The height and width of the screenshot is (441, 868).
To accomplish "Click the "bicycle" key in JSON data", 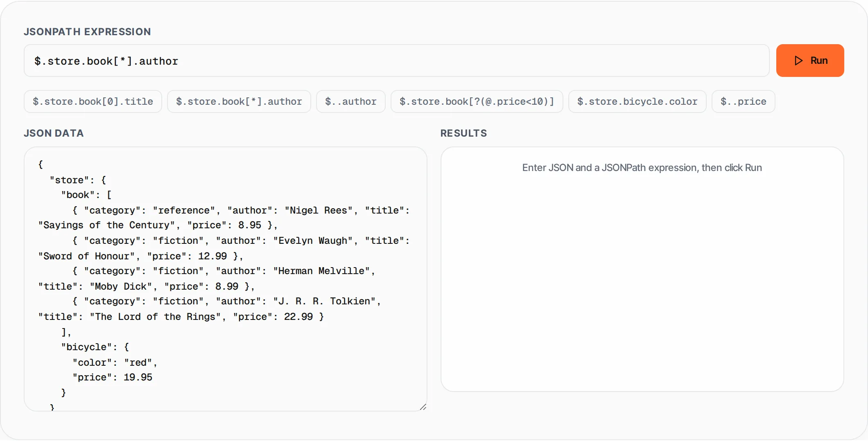I will coord(86,347).
